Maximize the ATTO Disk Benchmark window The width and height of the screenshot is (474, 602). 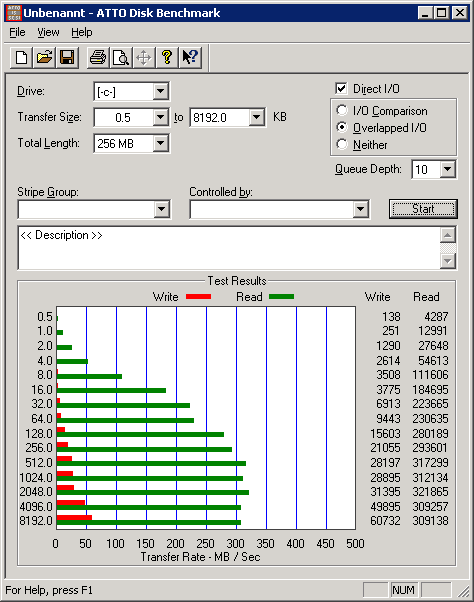pos(442,13)
